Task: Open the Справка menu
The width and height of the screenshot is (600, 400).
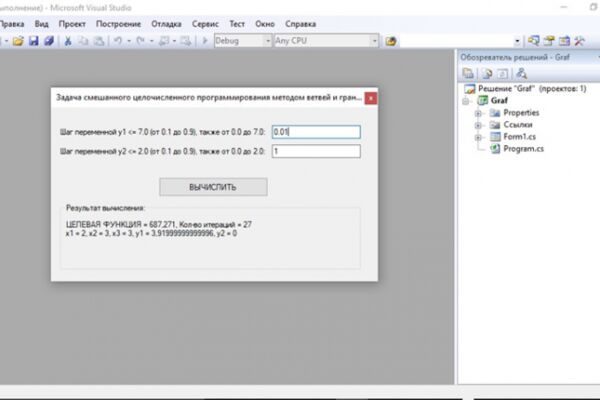Action: click(300, 24)
